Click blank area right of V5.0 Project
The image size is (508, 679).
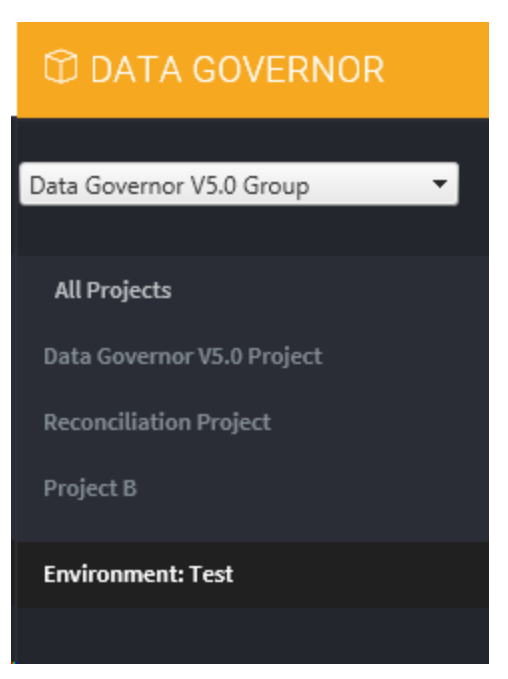point(406,357)
